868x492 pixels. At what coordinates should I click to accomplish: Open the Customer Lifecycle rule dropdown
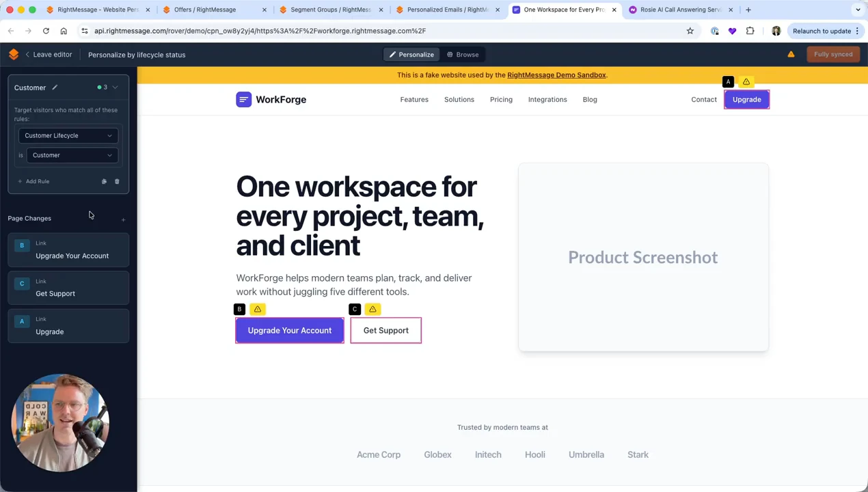[x=68, y=135]
